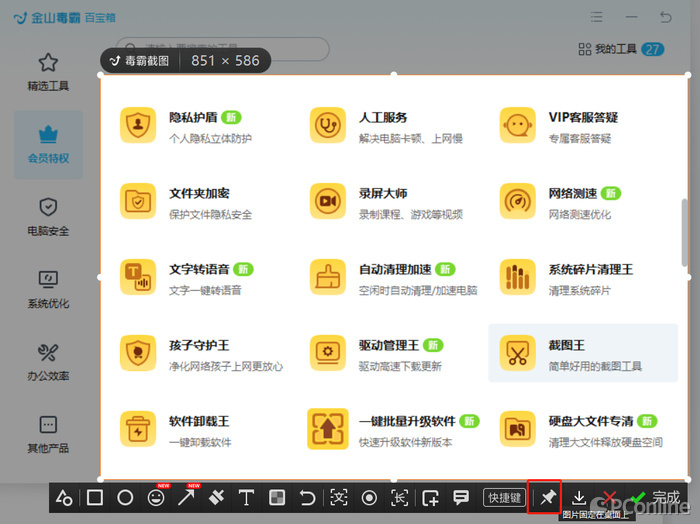This screenshot has height=524, width=700.
Task: Switch to the 电脑安全 sidebar tab
Action: [48, 217]
